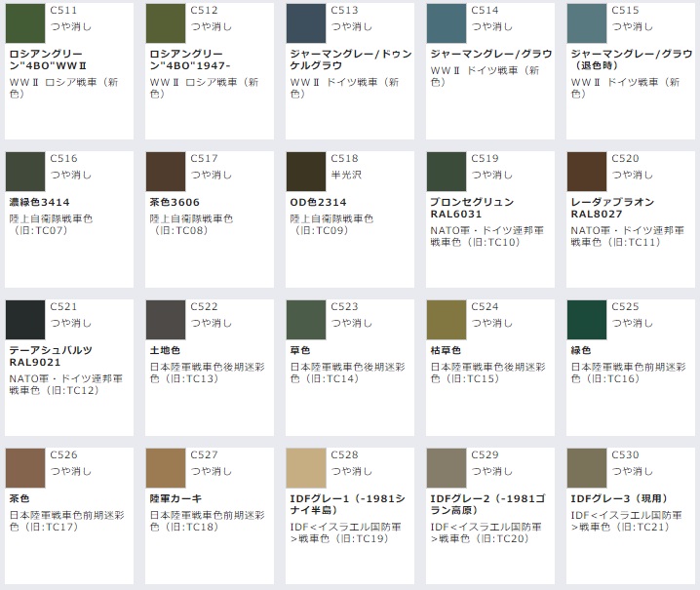700x590 pixels.
Task: Click the IDFグレー3（現用） title
Action: [x=620, y=499]
